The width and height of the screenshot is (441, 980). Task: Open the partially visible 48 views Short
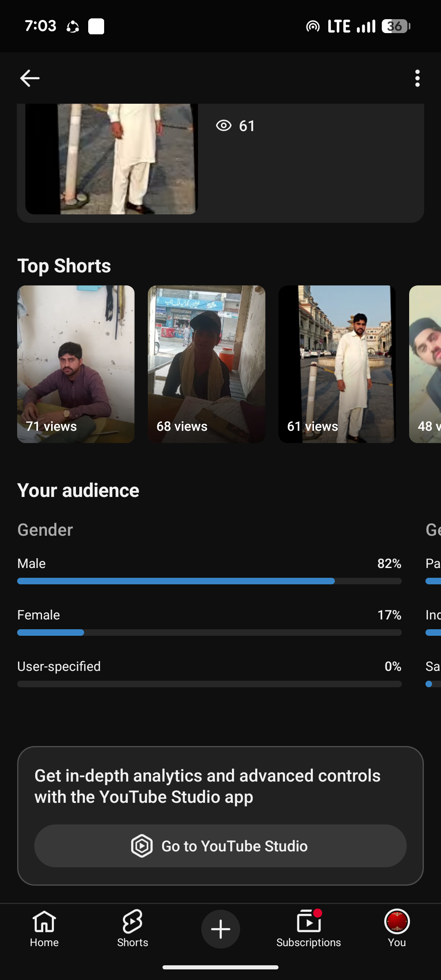click(425, 364)
